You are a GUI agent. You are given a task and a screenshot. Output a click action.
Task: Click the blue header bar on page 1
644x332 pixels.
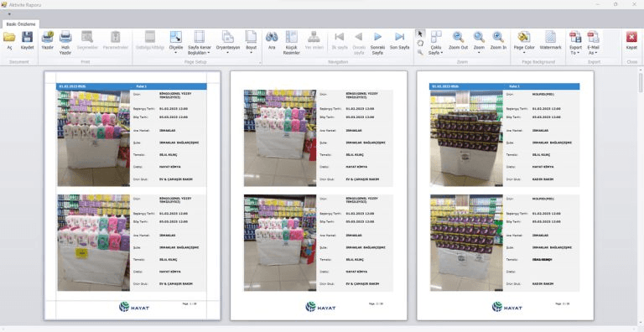tap(132, 86)
